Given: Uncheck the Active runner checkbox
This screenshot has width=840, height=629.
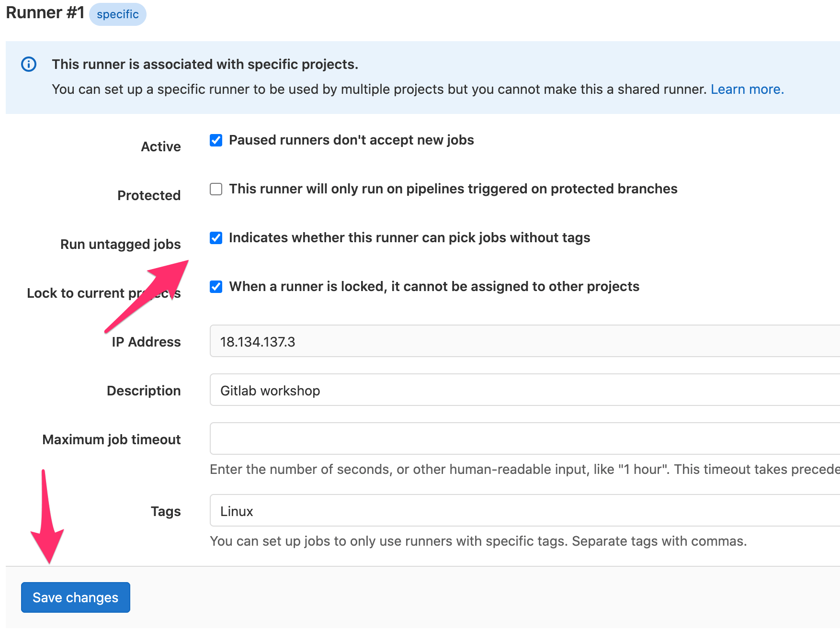Looking at the screenshot, I should pyautogui.click(x=216, y=140).
